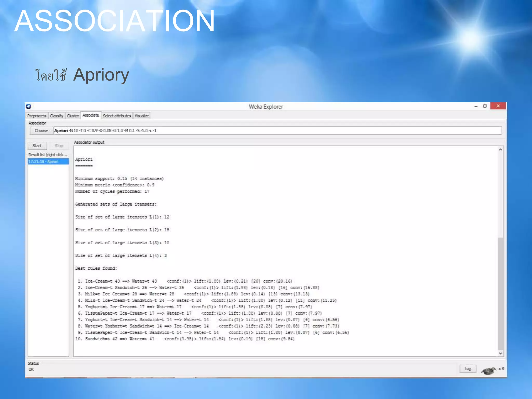Select the 17:31:18 - Apriori result
The width and height of the screenshot is (532, 399).
(48, 162)
